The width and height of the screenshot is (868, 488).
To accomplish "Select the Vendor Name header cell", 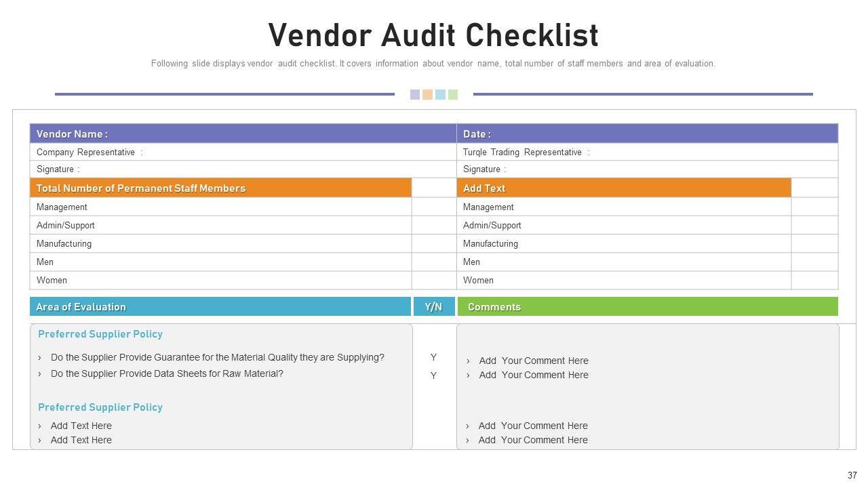I will click(243, 134).
